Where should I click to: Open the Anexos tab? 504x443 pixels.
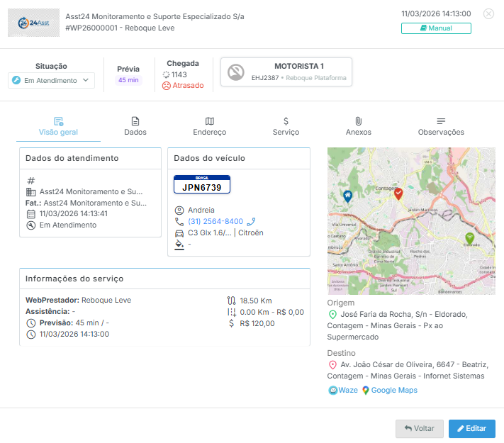coord(358,126)
